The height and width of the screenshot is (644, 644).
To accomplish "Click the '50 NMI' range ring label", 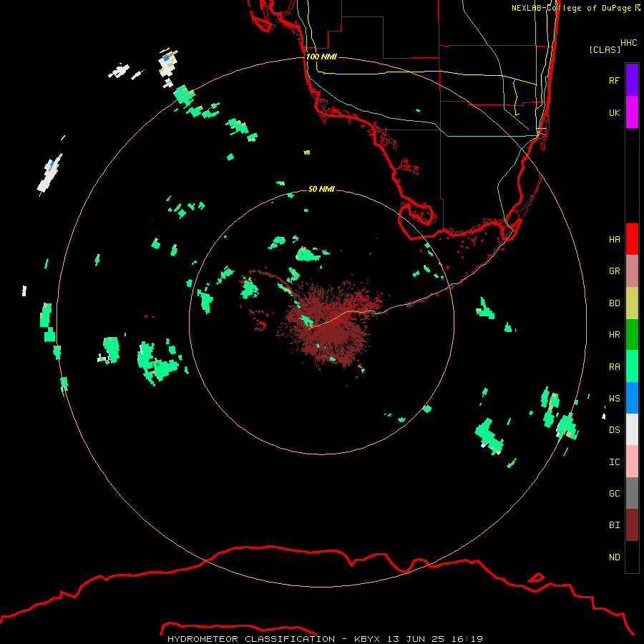I will coord(321,189).
